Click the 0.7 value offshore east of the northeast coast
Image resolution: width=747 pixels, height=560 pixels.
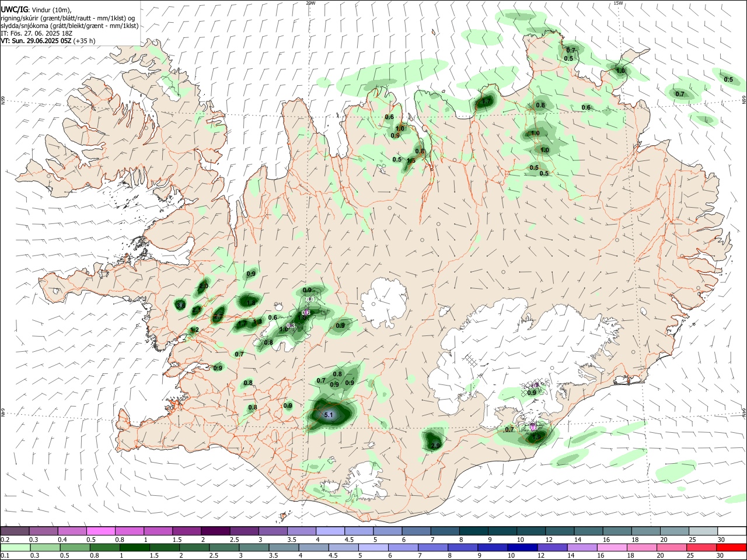tap(680, 94)
